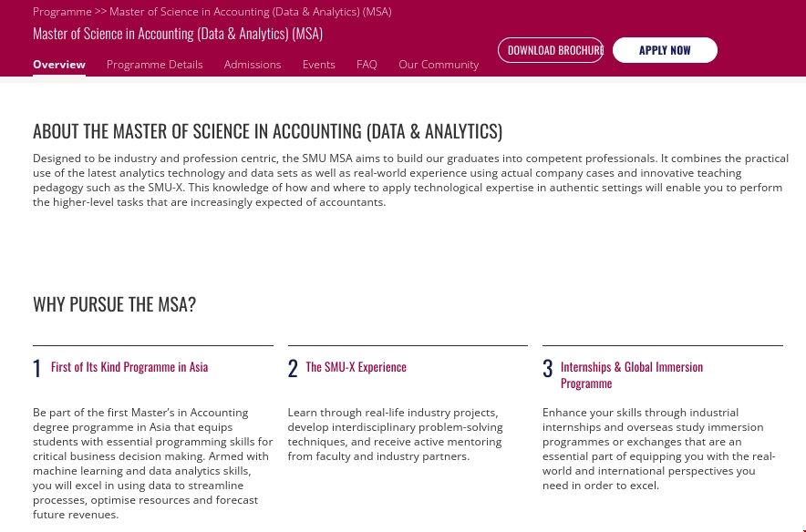
Task: Click the number 3 feature marker
Action: (x=548, y=368)
